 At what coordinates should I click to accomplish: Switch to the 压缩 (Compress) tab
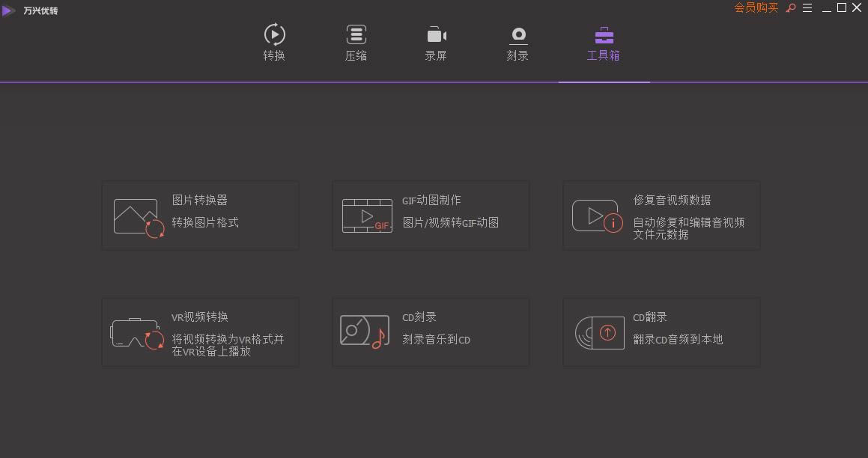tap(356, 43)
